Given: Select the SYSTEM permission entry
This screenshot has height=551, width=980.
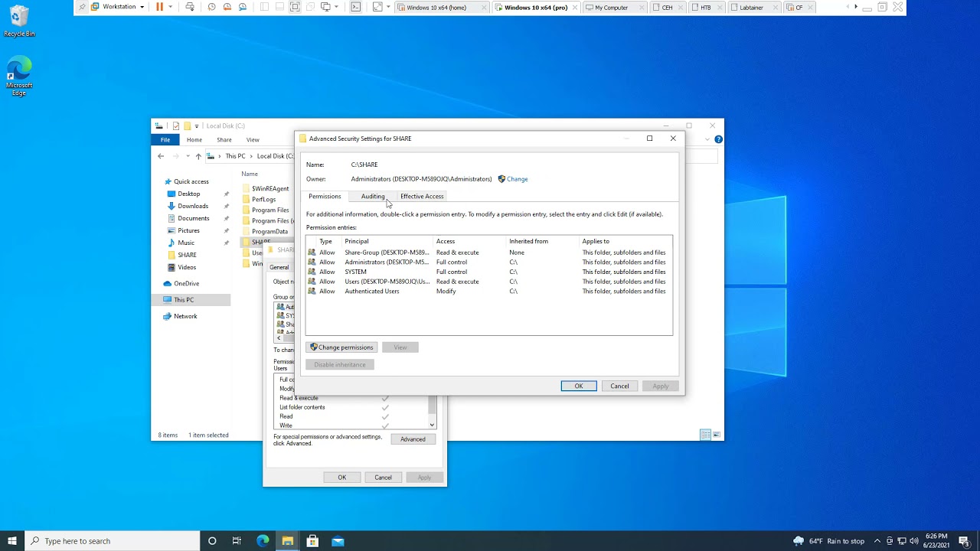Looking at the screenshot, I should 488,272.
